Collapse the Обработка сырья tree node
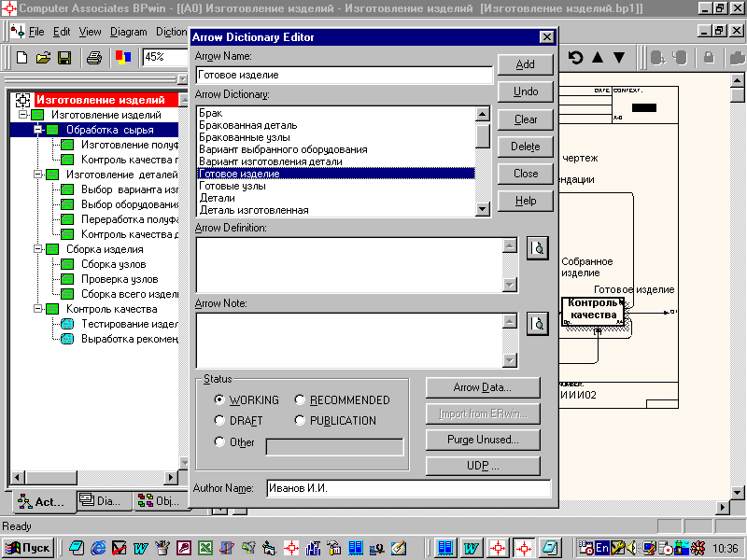The width and height of the screenshot is (747, 560). coord(37,130)
